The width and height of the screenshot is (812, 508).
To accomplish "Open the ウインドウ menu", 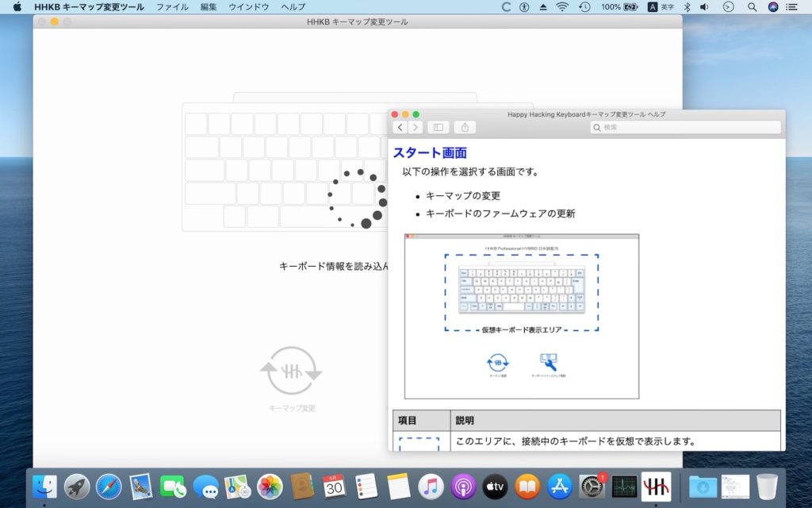I will [x=248, y=6].
